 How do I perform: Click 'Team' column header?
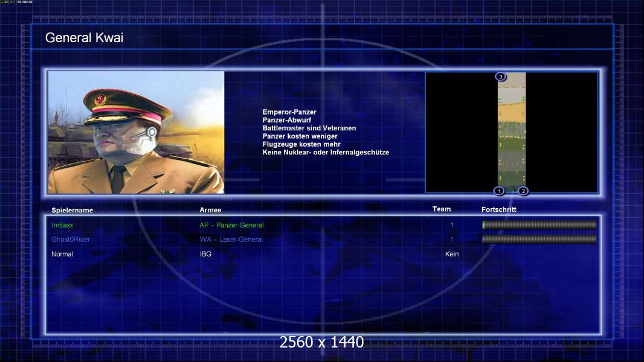(442, 209)
